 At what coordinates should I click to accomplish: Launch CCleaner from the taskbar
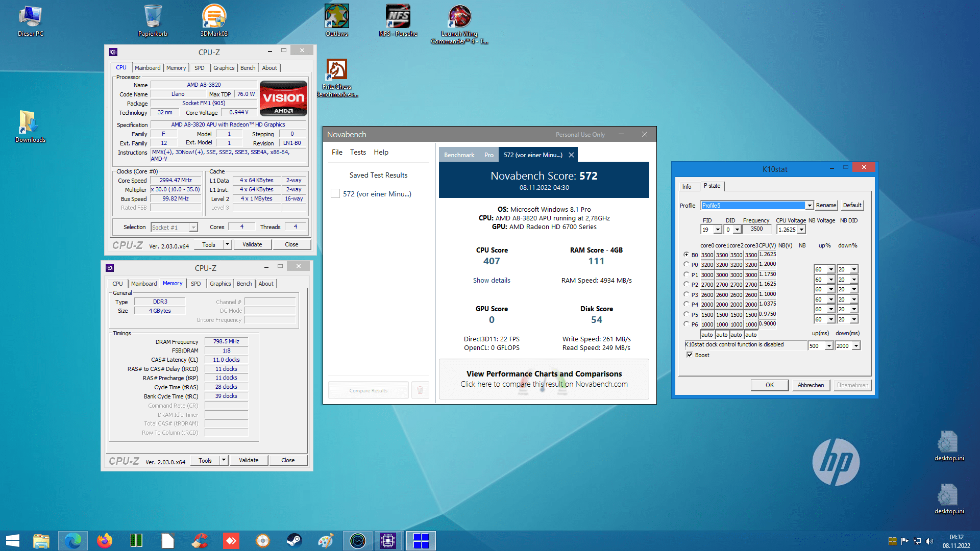(x=200, y=541)
